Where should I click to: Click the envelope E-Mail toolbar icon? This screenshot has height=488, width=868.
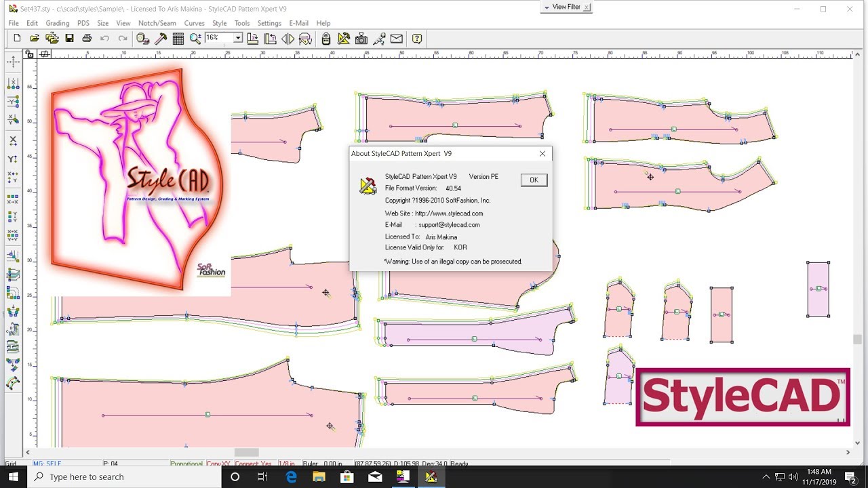coord(397,39)
